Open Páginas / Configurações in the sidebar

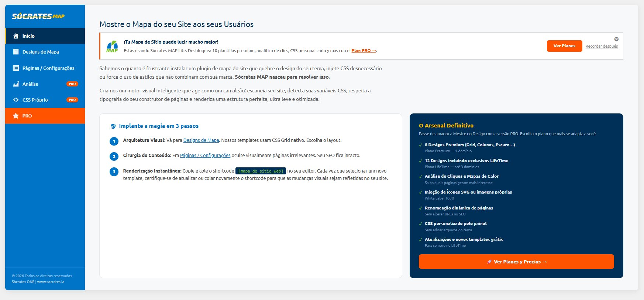45,68
